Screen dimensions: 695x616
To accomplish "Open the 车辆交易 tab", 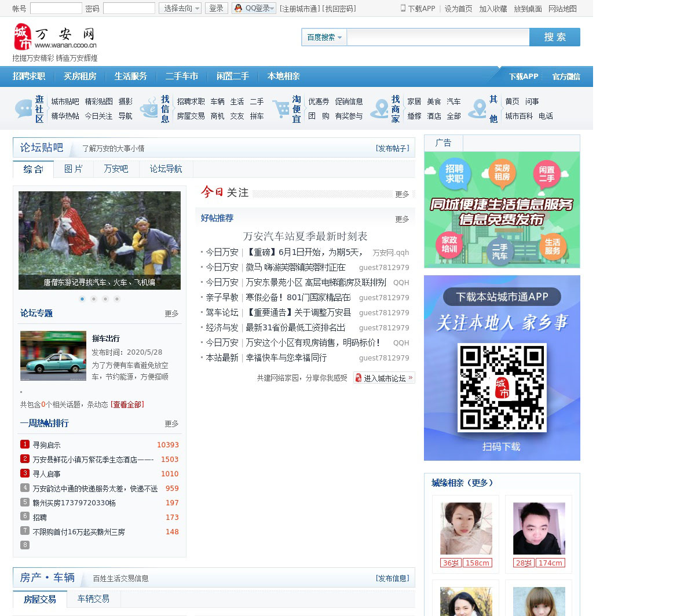I will point(93,599).
